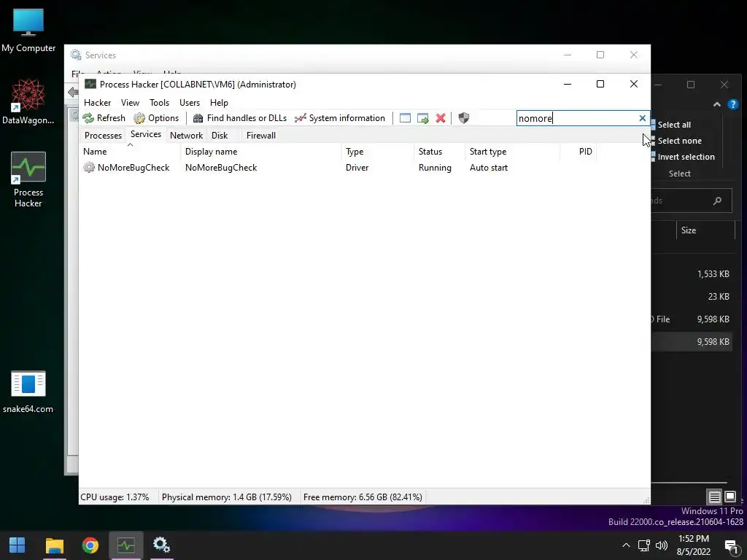Screen dimensions: 747x560
Task: Show hidden tray icons chevron
Action: 626,545
